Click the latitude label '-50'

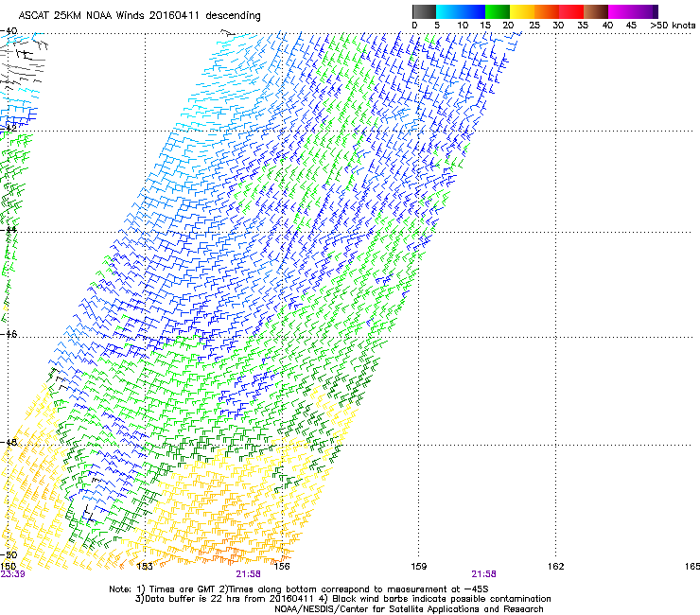pyautogui.click(x=9, y=554)
